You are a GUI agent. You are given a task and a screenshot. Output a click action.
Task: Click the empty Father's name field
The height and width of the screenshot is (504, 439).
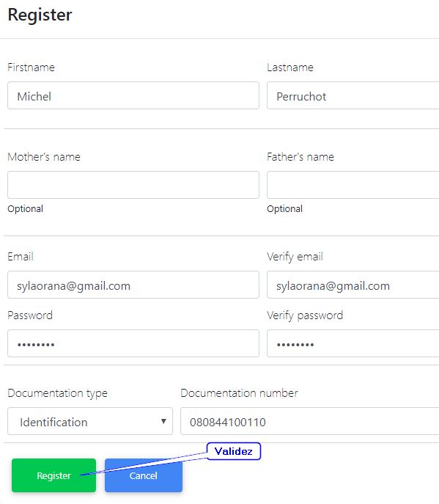click(353, 185)
